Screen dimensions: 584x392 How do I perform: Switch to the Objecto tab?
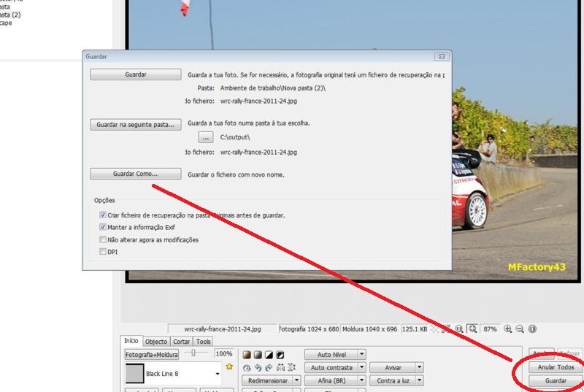156,342
